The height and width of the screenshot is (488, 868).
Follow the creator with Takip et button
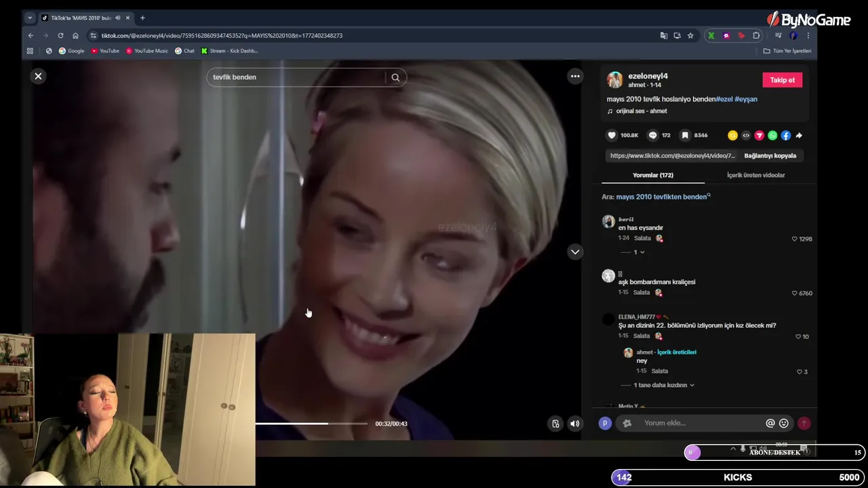tap(782, 80)
